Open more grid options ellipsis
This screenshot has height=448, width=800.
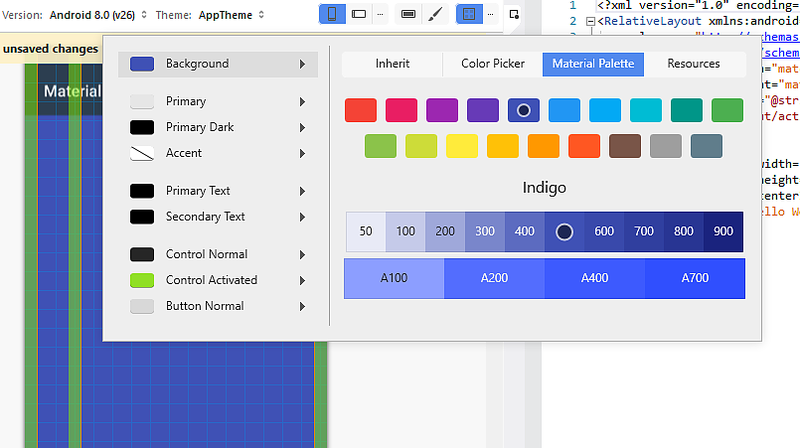(x=490, y=14)
